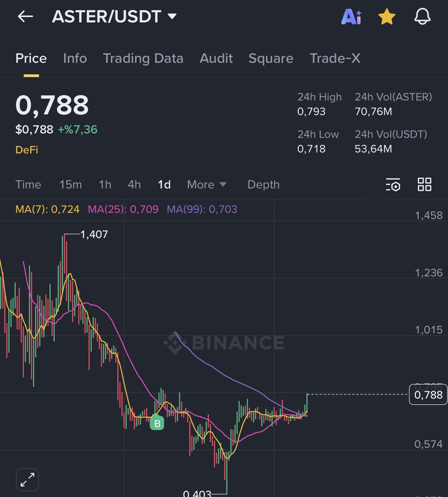Select the 15m interval
448x497 pixels.
70,184
